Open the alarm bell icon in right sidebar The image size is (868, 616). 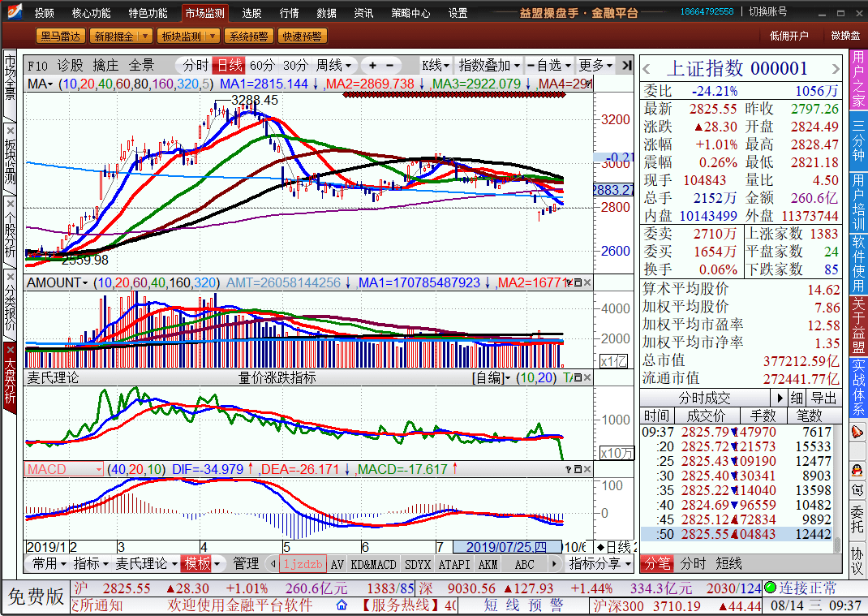pos(857,432)
